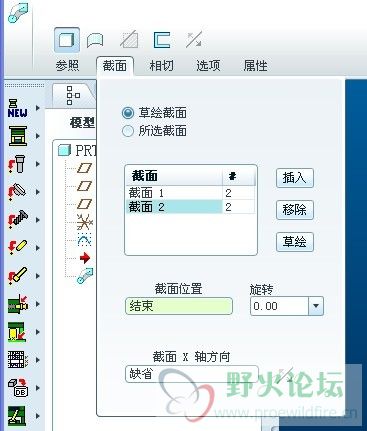
Task: Click the 截面 column header
Action: pyautogui.click(x=174, y=176)
